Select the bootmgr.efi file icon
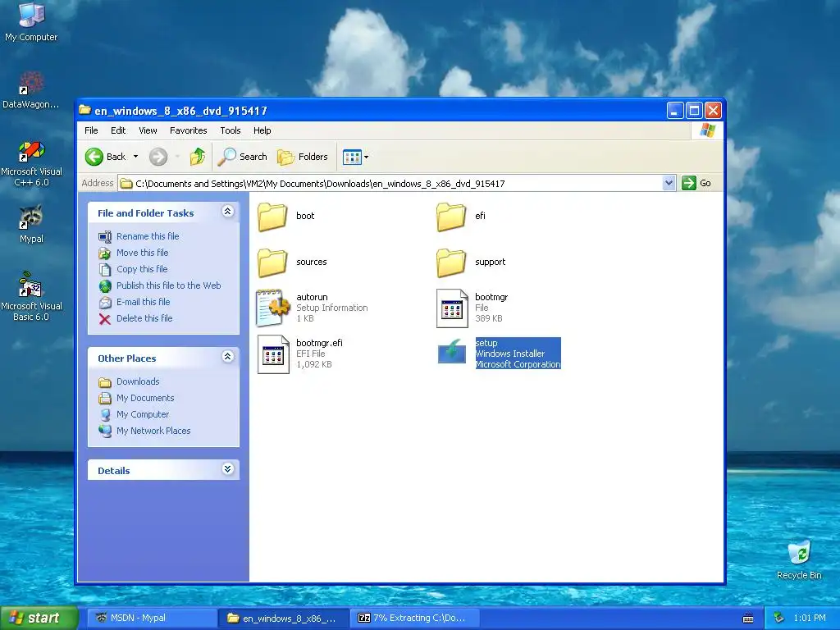The height and width of the screenshot is (630, 840). [x=273, y=354]
